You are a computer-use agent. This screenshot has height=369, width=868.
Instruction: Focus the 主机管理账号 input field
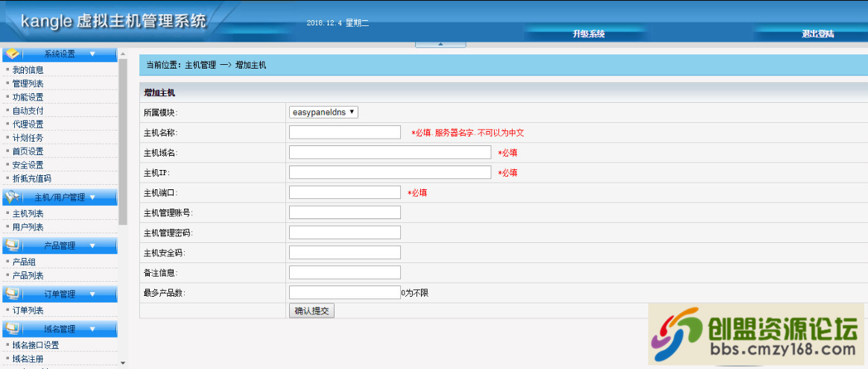pos(345,212)
